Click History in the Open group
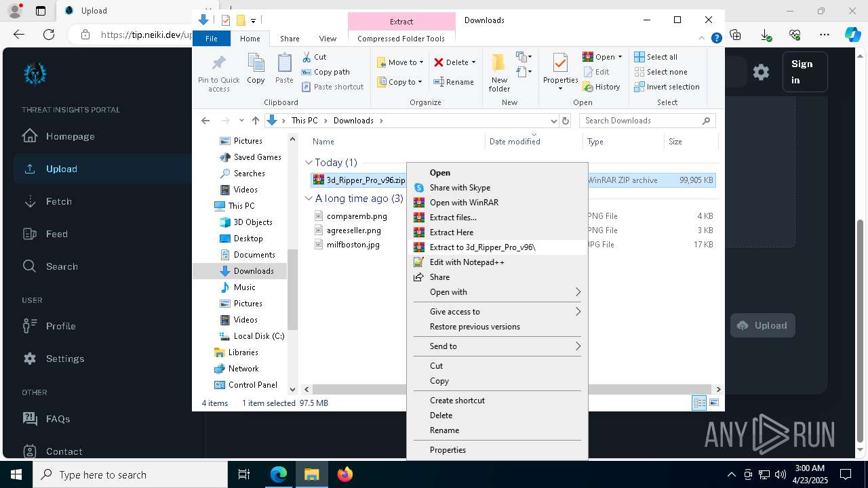The height and width of the screenshot is (488, 868). click(601, 87)
